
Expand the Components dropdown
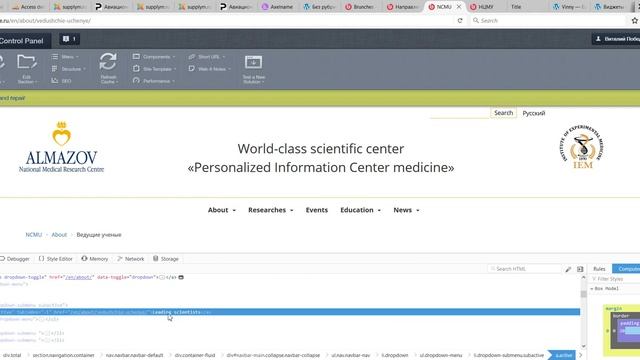tap(154, 57)
